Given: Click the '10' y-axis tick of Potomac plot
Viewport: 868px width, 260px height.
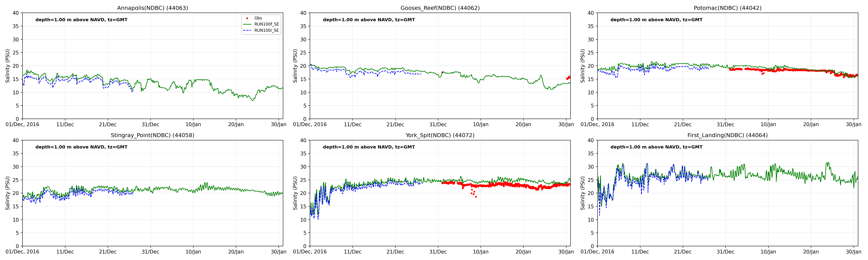Looking at the screenshot, I should coord(591,92).
